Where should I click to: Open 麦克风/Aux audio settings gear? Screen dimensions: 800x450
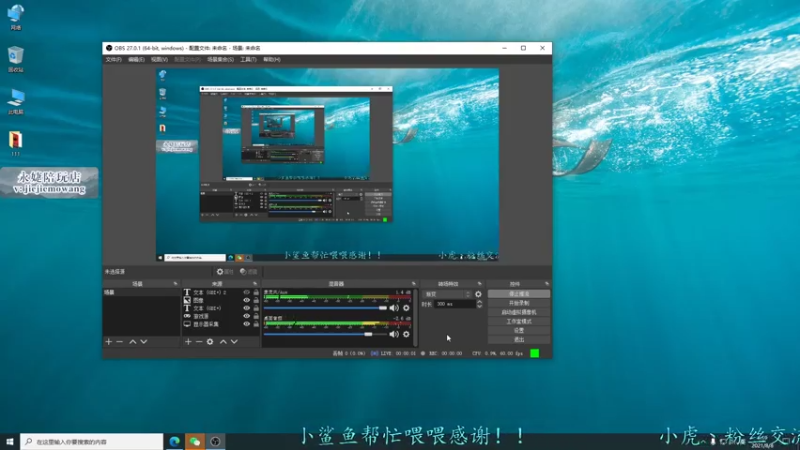pyautogui.click(x=406, y=308)
